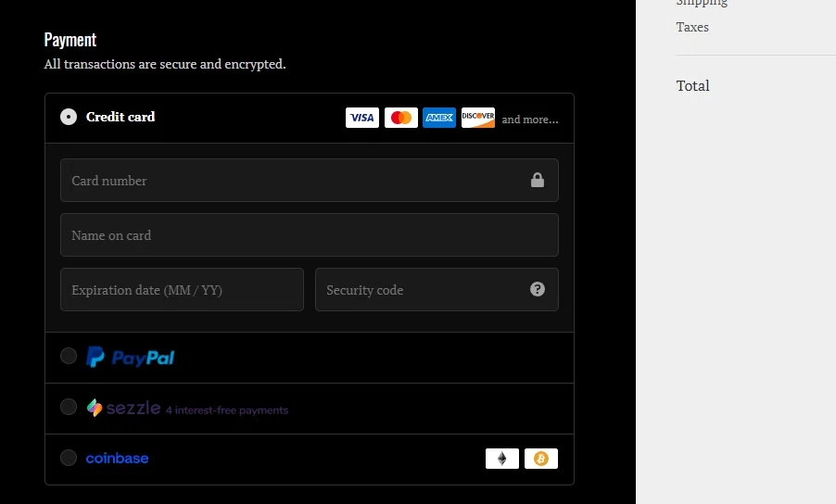The height and width of the screenshot is (504, 836).
Task: Select the Credit card radio button
Action: coord(69,117)
